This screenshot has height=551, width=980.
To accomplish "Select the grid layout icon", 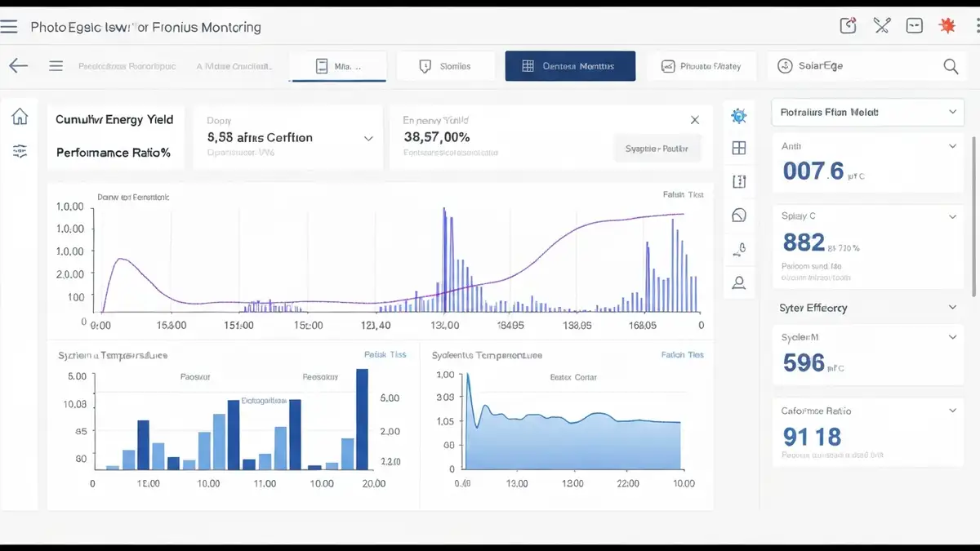I will click(x=739, y=148).
